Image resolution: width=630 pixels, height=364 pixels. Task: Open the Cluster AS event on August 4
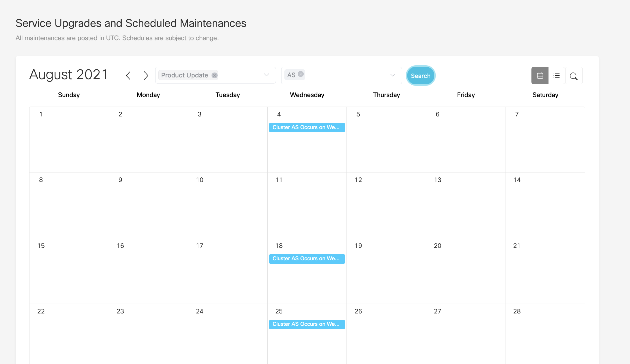(x=307, y=127)
